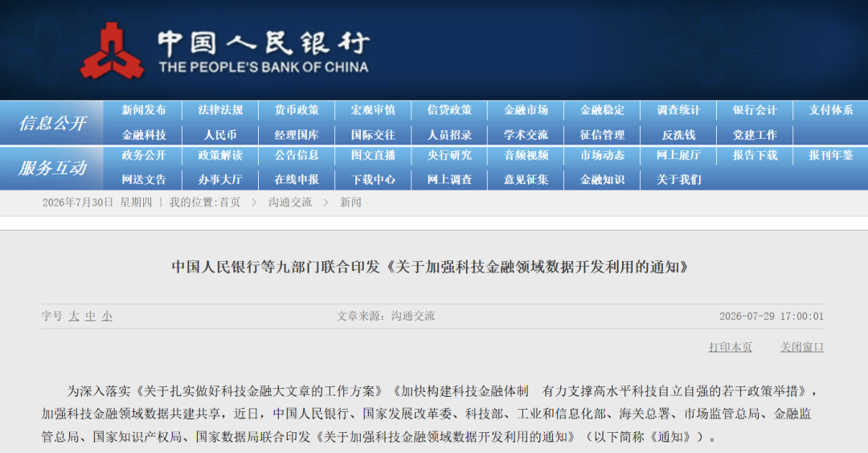
Task: Visit the 网上展厅 page
Action: tap(678, 156)
